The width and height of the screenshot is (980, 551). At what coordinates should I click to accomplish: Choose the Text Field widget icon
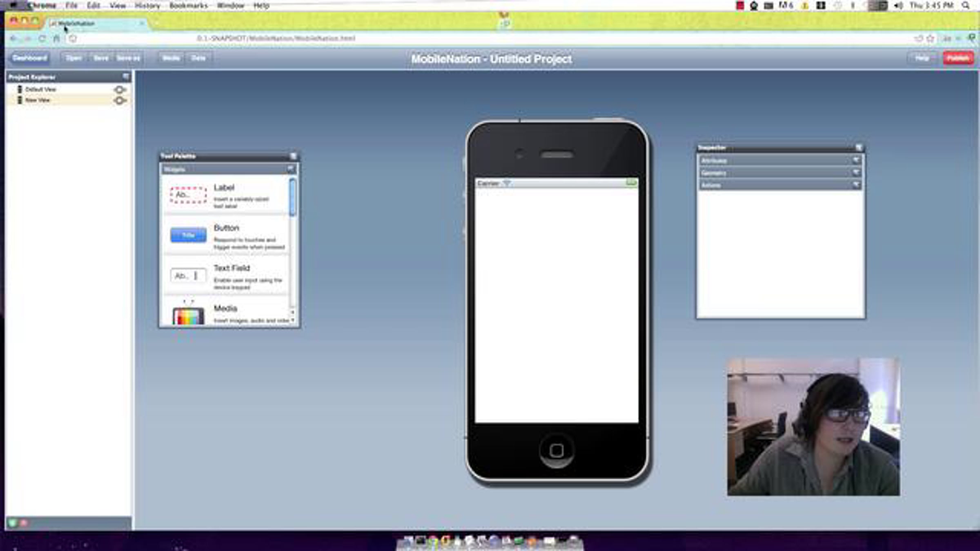[188, 276]
